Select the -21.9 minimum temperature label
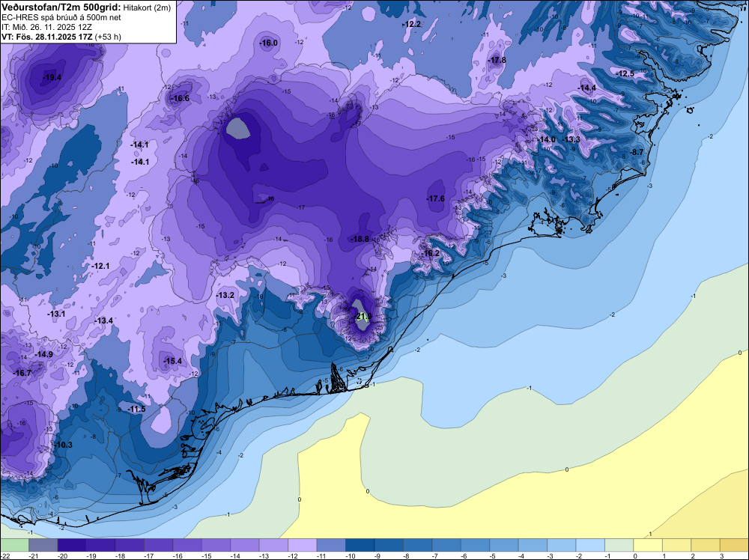 363,316
